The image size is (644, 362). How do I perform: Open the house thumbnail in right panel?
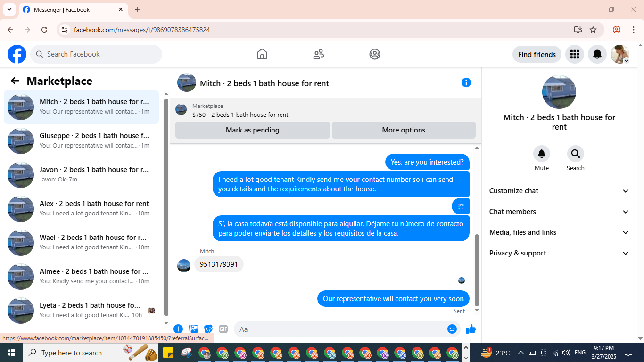point(559,92)
